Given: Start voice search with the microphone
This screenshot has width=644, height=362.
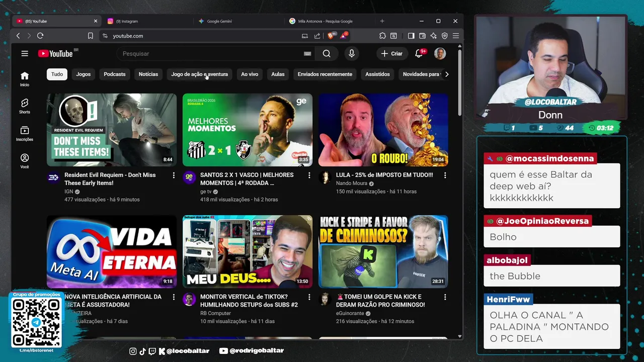Looking at the screenshot, I should (x=352, y=54).
